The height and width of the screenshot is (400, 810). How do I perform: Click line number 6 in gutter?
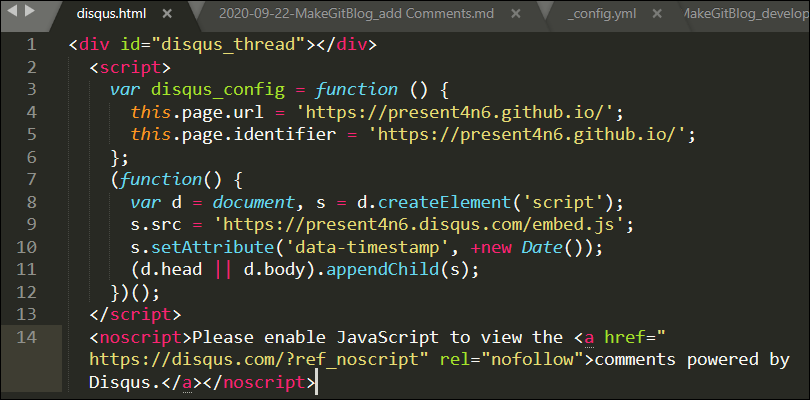[32, 157]
